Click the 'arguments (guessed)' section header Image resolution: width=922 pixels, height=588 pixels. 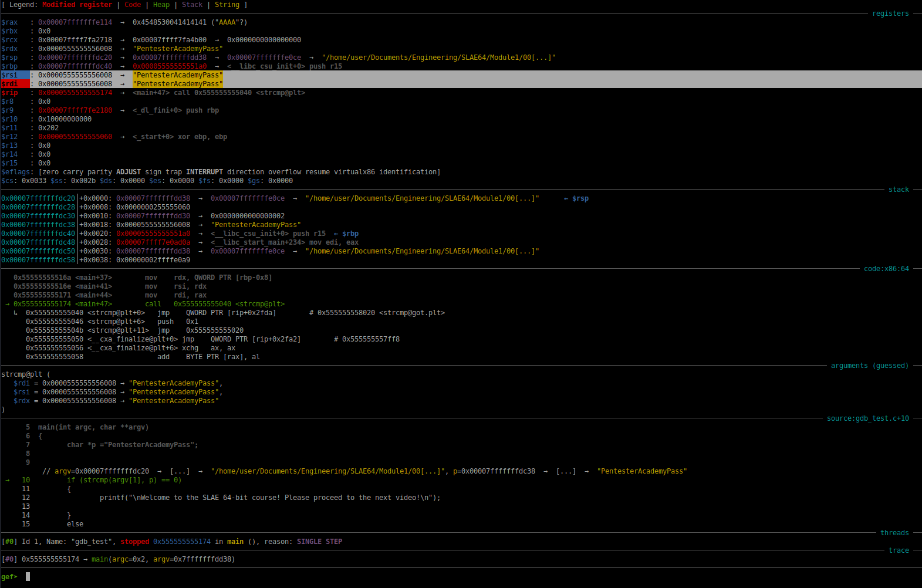click(870, 366)
